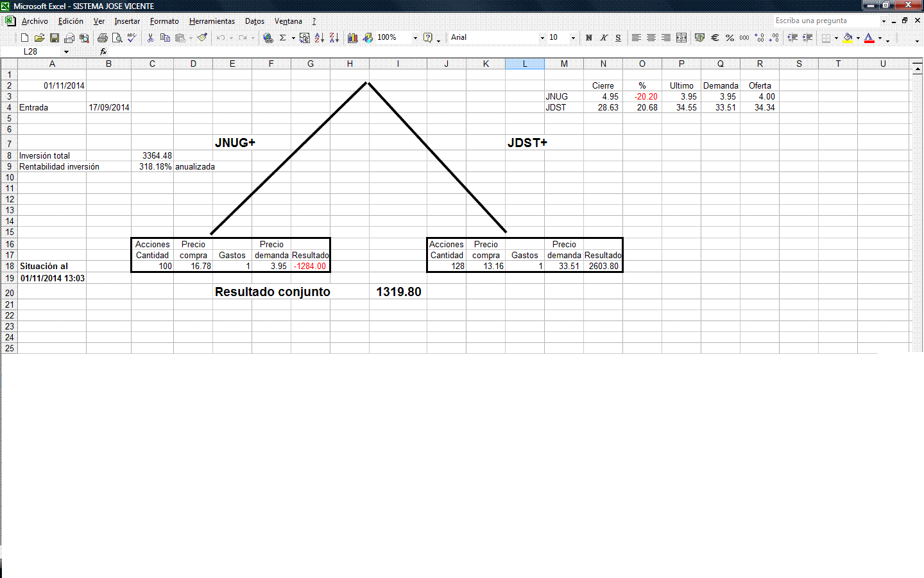Click the Format Painter brush
This screenshot has width=924, height=578.
pos(202,38)
